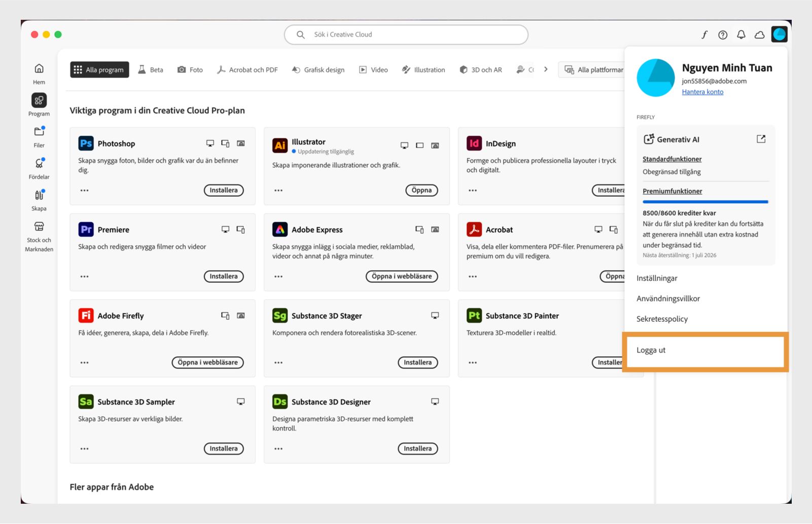812x524 pixels.
Task: Open more options for Substance 3D Stager
Action: click(278, 363)
